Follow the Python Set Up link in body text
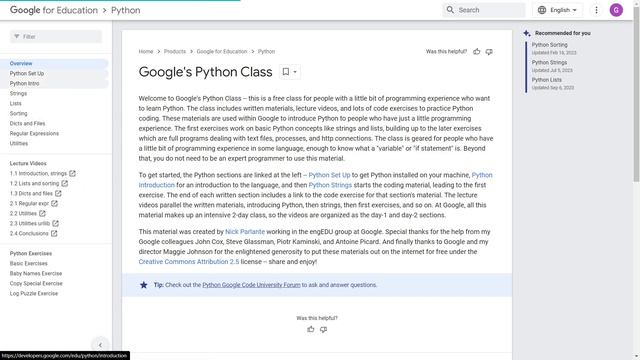This screenshot has height=360, width=640. (x=329, y=175)
